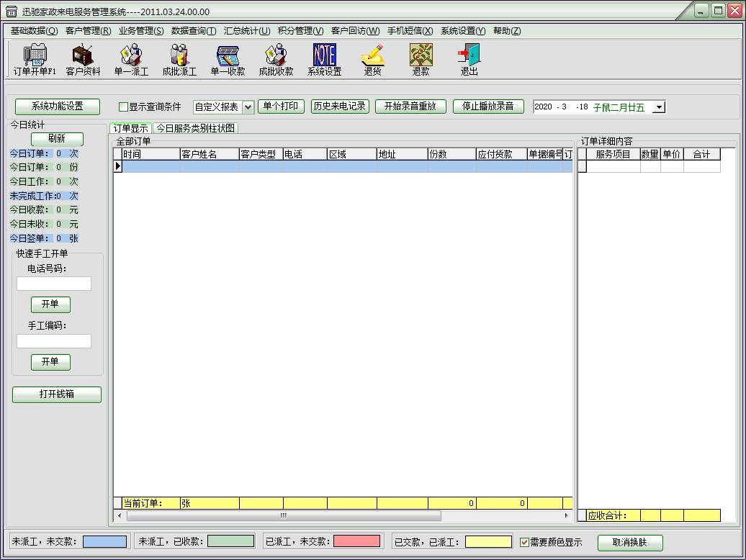The image size is (746, 560).
Task: Click 应付货款 column header
Action: tap(502, 154)
